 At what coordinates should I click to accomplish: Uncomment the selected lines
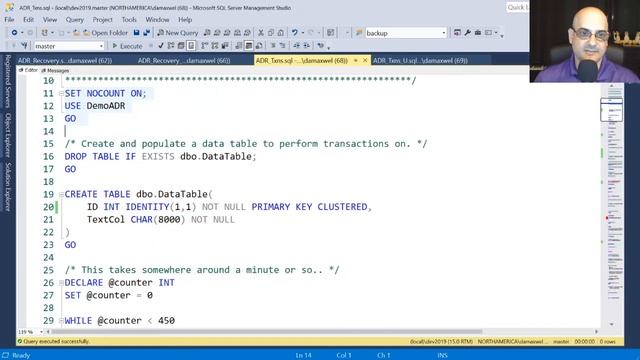[282, 46]
